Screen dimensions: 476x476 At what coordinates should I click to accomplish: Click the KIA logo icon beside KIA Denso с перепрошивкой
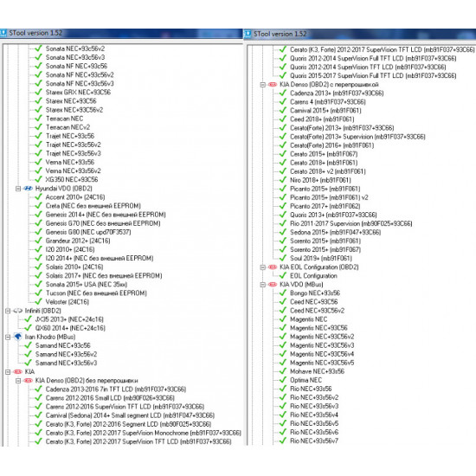pyautogui.click(x=273, y=85)
